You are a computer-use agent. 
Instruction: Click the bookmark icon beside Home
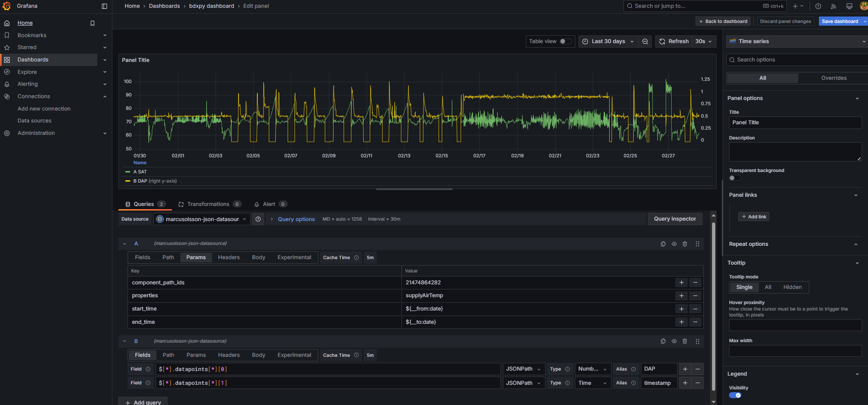92,23
